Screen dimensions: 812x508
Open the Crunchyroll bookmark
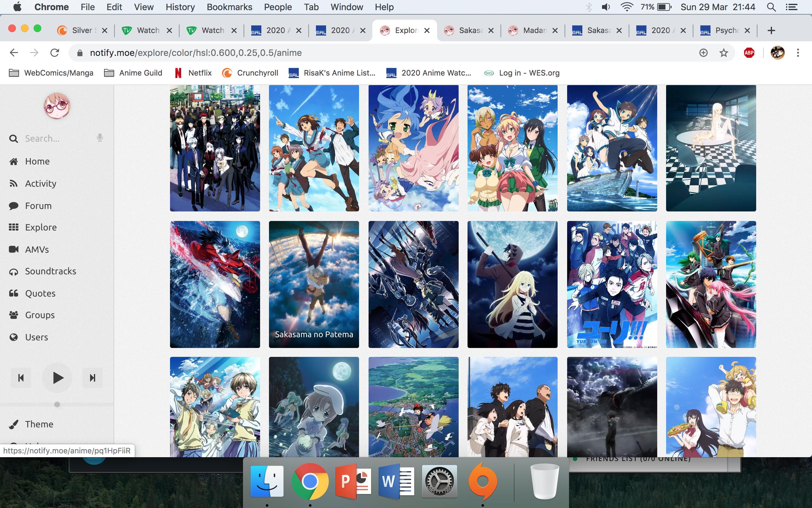[x=250, y=73]
